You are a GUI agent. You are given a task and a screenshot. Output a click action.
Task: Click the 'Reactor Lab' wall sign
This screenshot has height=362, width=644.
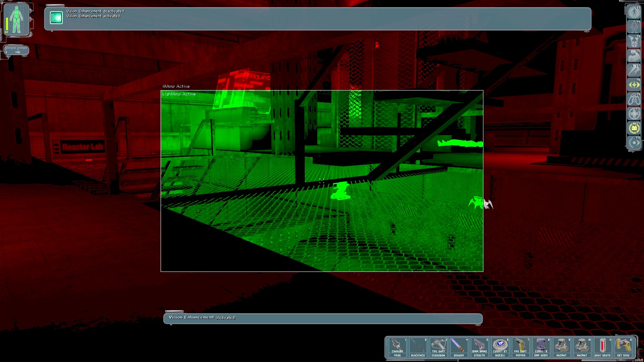pos(83,147)
